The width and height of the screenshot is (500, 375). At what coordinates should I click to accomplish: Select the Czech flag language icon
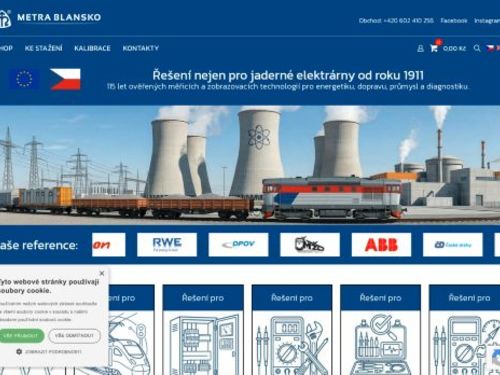[x=490, y=48]
